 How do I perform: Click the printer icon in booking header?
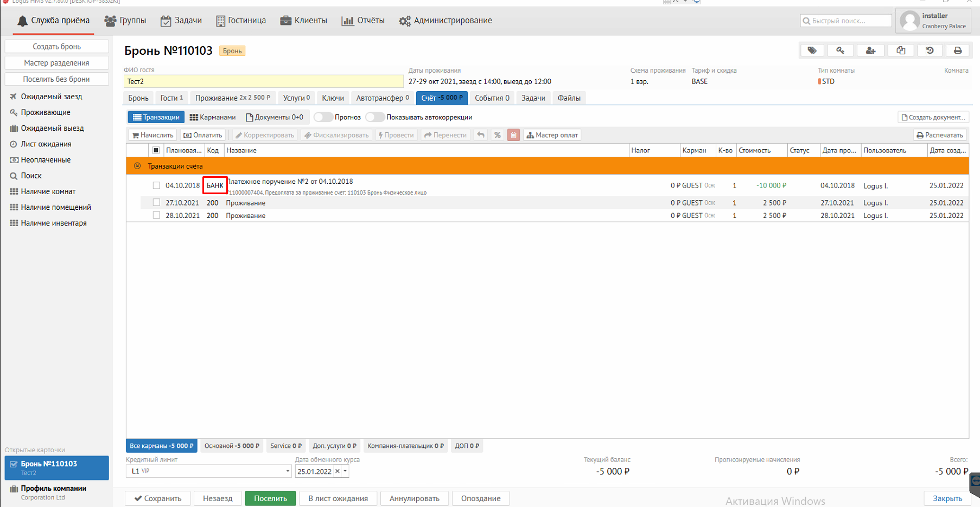tap(958, 50)
